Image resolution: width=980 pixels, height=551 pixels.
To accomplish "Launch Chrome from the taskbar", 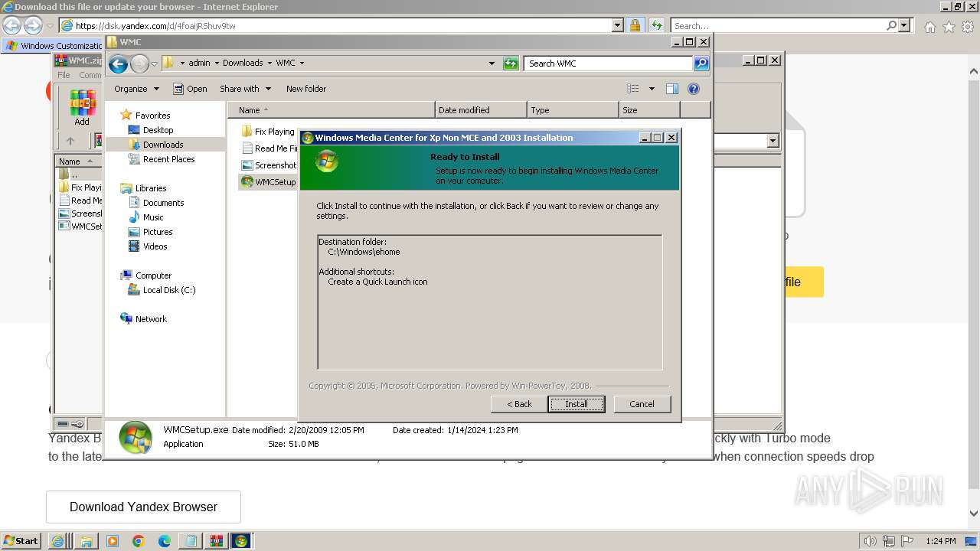I will (139, 541).
